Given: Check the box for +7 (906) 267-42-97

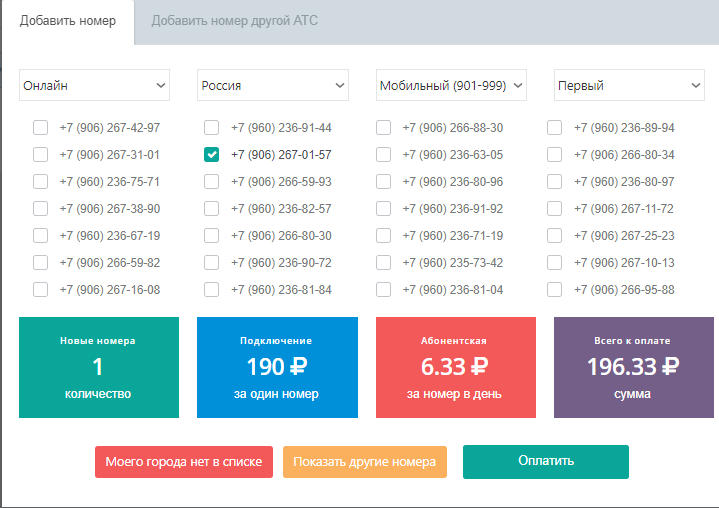Looking at the screenshot, I should tap(40, 127).
